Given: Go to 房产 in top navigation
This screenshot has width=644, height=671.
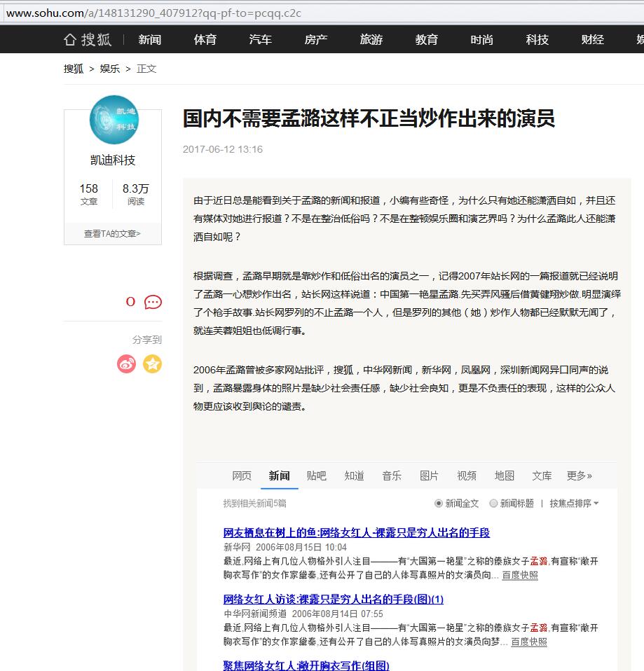Looking at the screenshot, I should coord(315,40).
